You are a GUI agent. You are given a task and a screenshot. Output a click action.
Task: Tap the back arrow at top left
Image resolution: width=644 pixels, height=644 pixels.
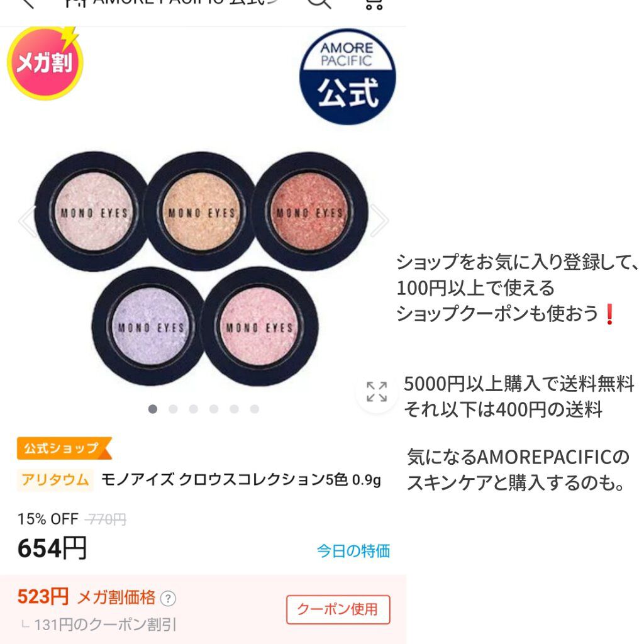tap(26, 3)
